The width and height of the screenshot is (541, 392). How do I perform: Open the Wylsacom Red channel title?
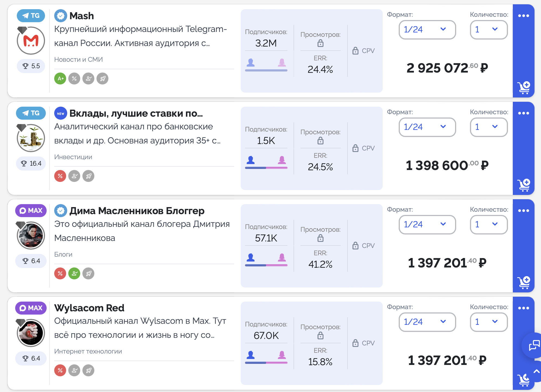point(89,308)
